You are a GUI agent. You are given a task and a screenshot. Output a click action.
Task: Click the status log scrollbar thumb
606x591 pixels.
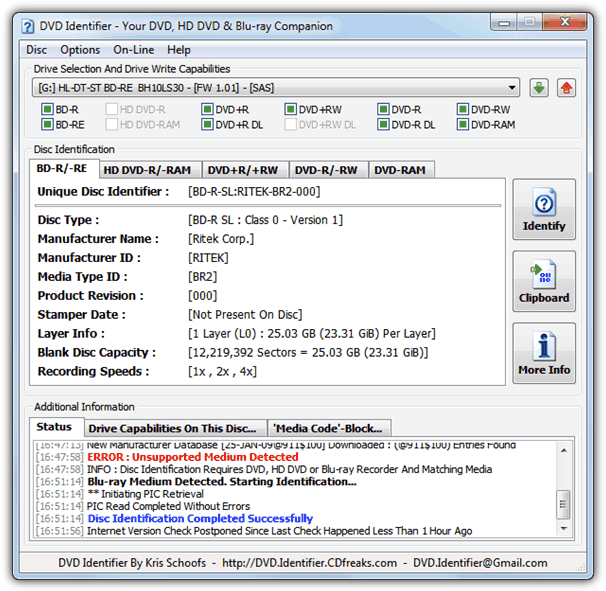point(563,504)
